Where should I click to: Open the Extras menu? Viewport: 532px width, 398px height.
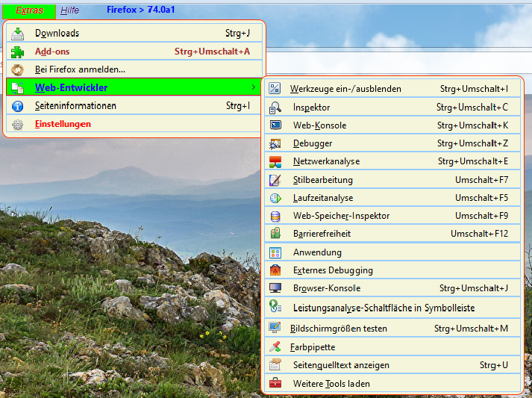[28, 10]
